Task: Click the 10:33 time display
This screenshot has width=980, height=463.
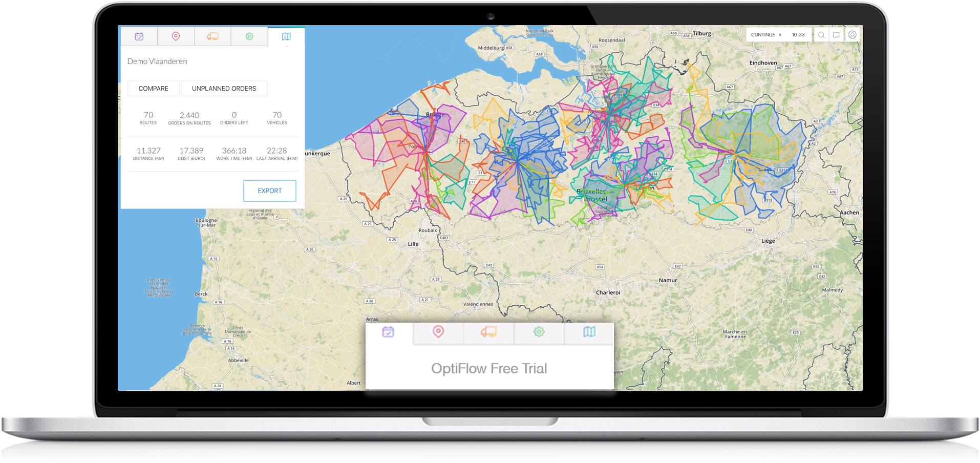Action: 798,35
